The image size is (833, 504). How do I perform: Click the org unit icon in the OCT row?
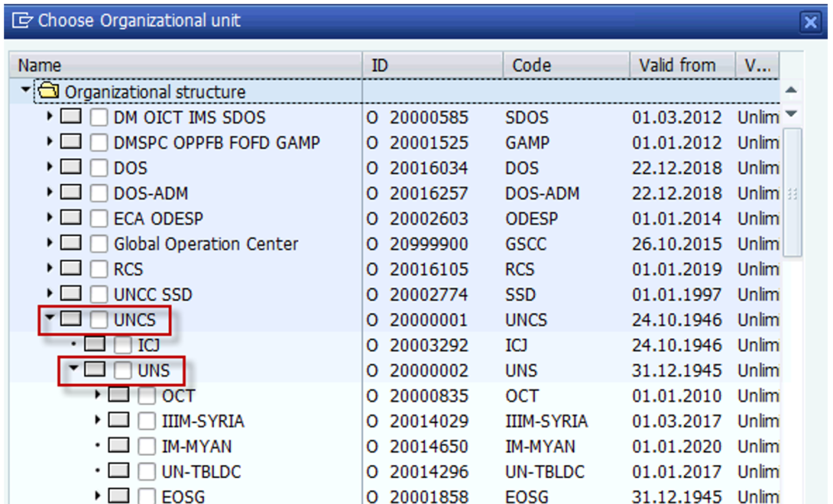coord(119,395)
